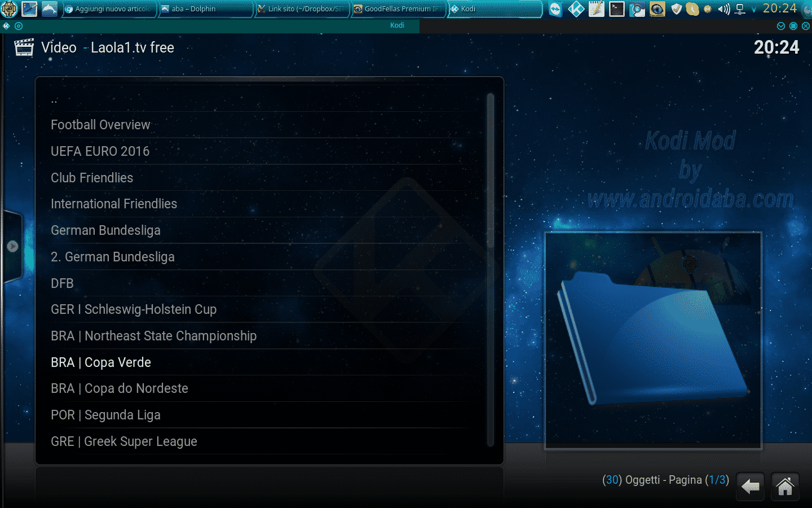Select the Kodi taskbar entry
Viewport: 812px width, 508px height.
click(495, 9)
